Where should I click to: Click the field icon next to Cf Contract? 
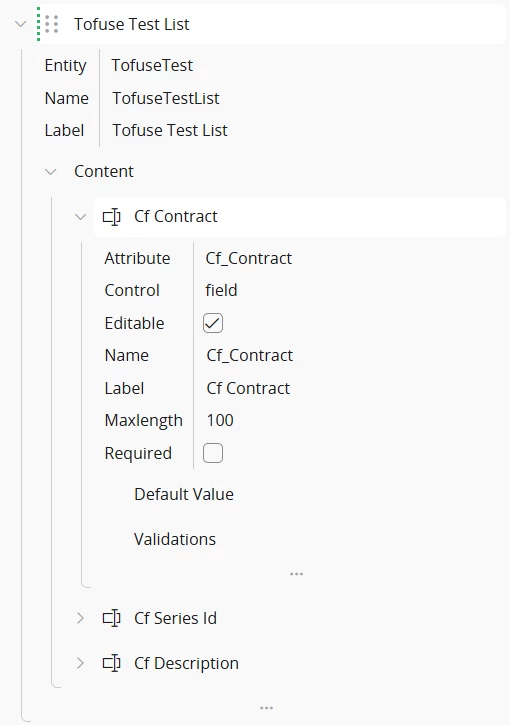tap(111, 216)
